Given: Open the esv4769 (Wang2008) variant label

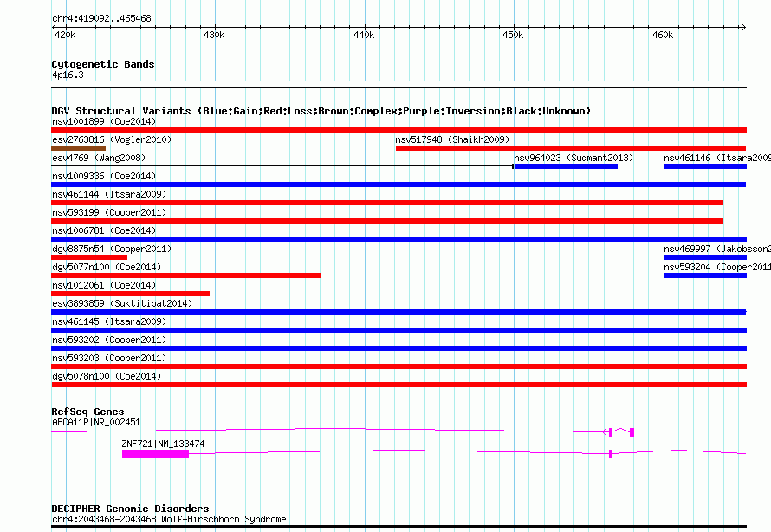Looking at the screenshot, I should point(99,158).
